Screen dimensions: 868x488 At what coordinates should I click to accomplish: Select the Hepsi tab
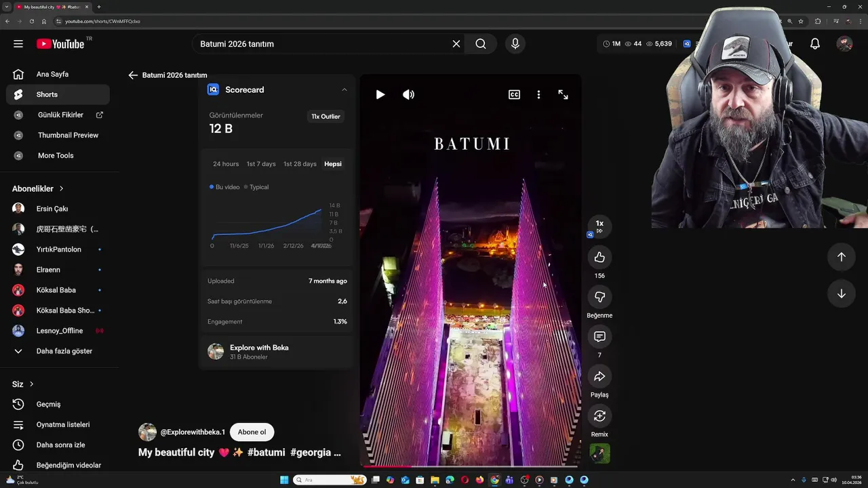[x=333, y=164]
